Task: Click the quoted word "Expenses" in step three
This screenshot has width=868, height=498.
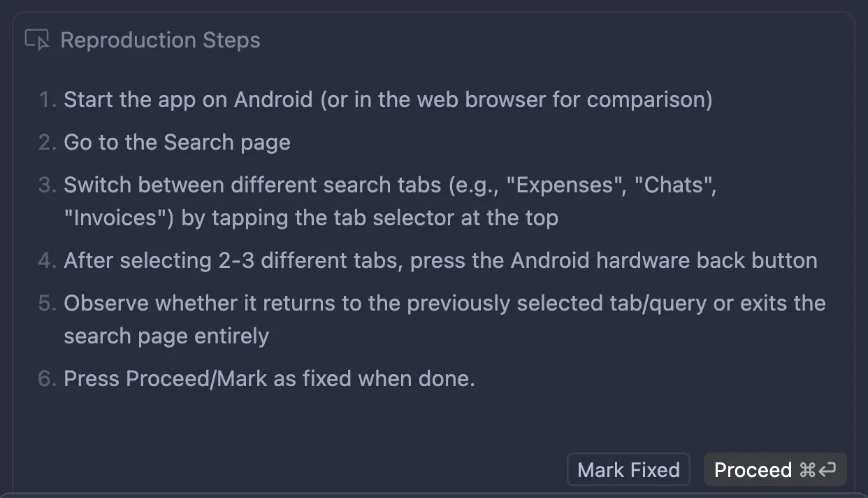Action: (x=556, y=185)
